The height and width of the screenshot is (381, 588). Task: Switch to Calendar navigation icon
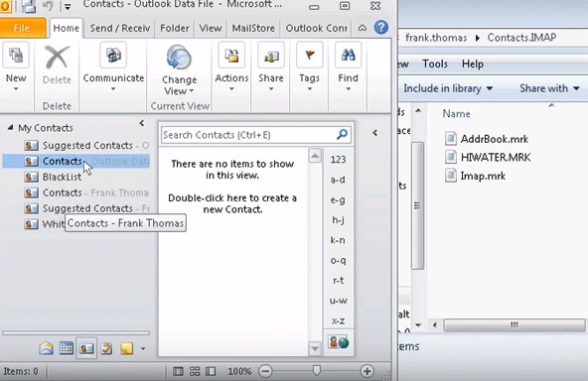[x=67, y=348]
